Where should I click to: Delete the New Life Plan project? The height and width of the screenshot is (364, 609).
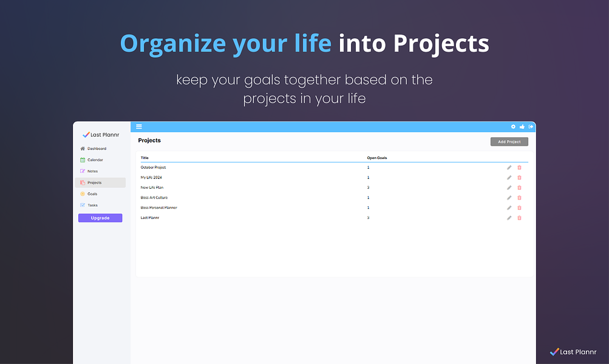[x=519, y=188]
